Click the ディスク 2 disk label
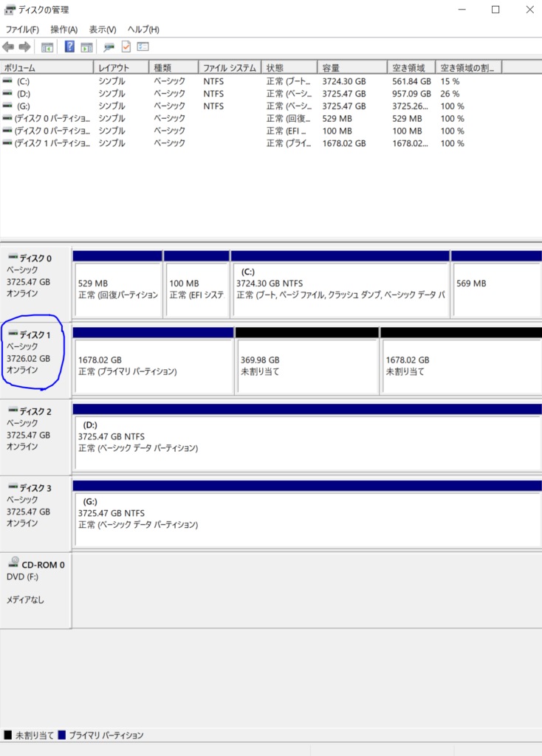 click(x=35, y=411)
